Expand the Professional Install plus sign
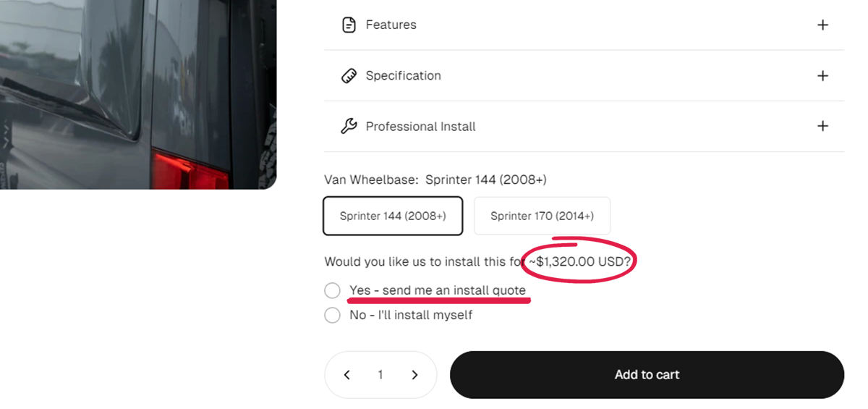The height and width of the screenshot is (409, 868). point(822,126)
